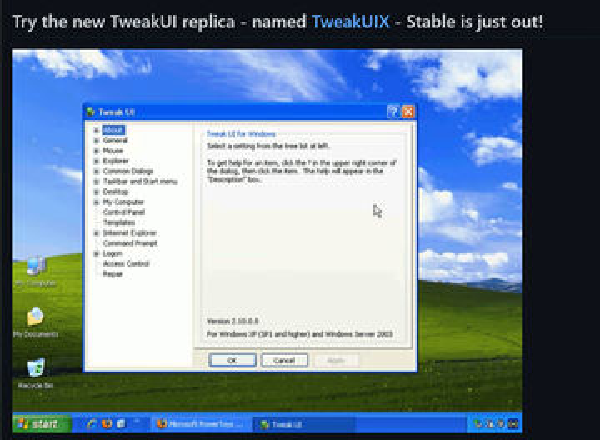
Task: Click the Tweak UI title bar icon
Action: point(91,112)
